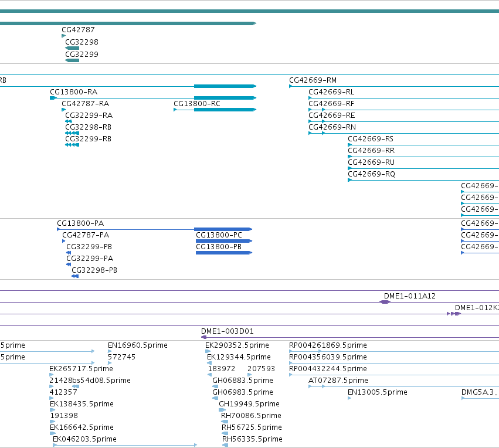Click the EK166642.5prime EST label

(x=82, y=428)
